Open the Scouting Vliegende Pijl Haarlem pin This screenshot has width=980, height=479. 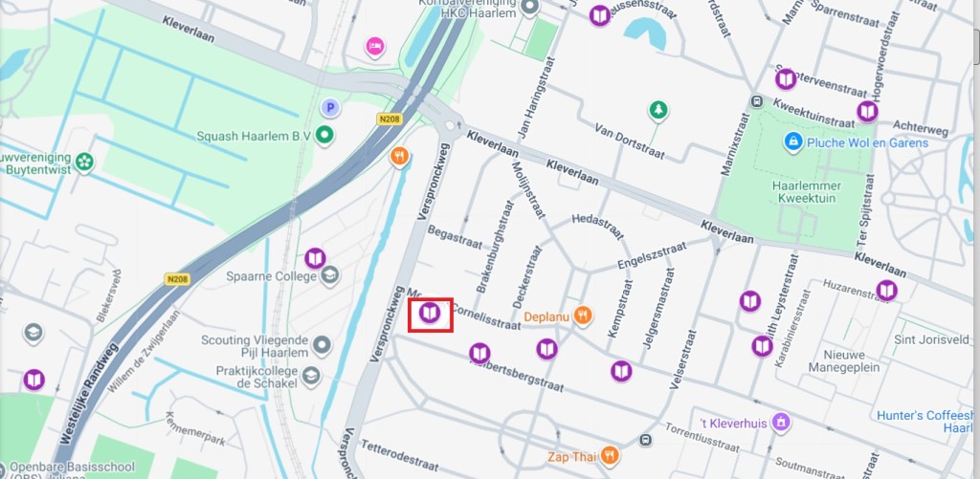point(322,345)
